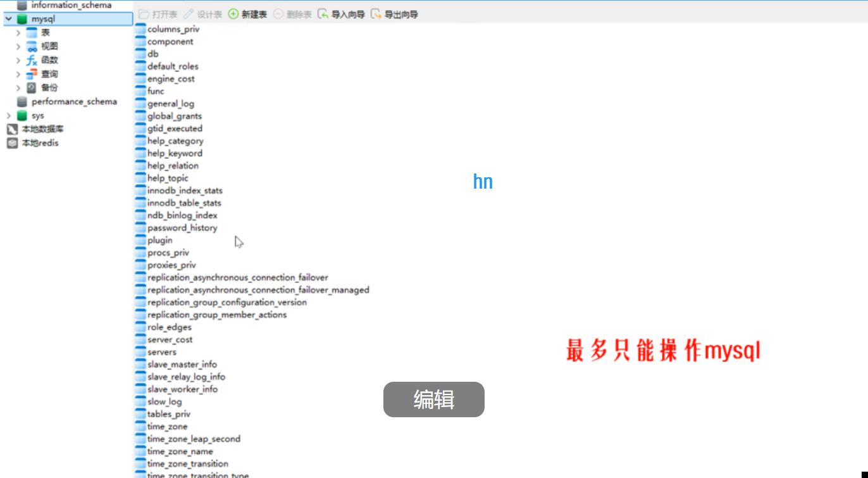Click the func table icon

point(140,91)
